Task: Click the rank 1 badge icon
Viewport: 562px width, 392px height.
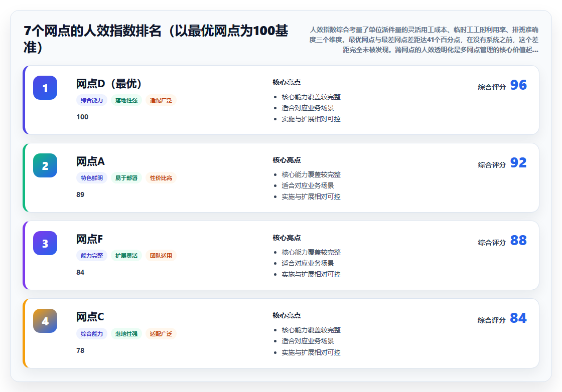Action: [x=45, y=88]
